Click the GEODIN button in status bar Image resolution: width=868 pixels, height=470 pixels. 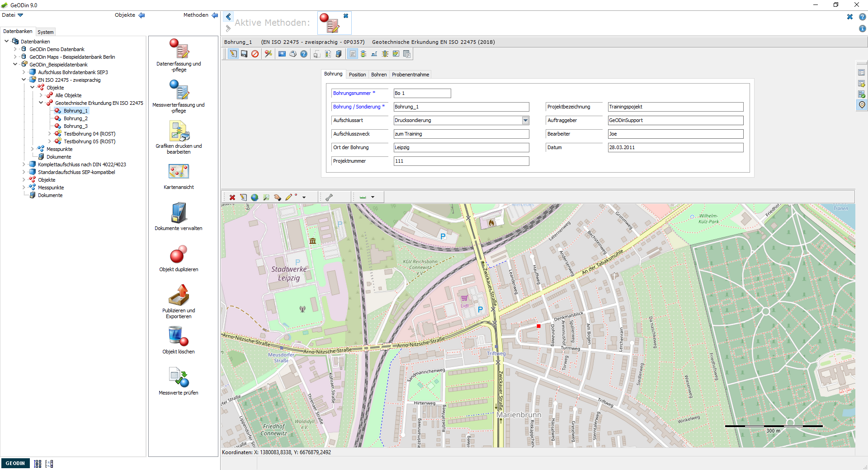tap(15, 463)
